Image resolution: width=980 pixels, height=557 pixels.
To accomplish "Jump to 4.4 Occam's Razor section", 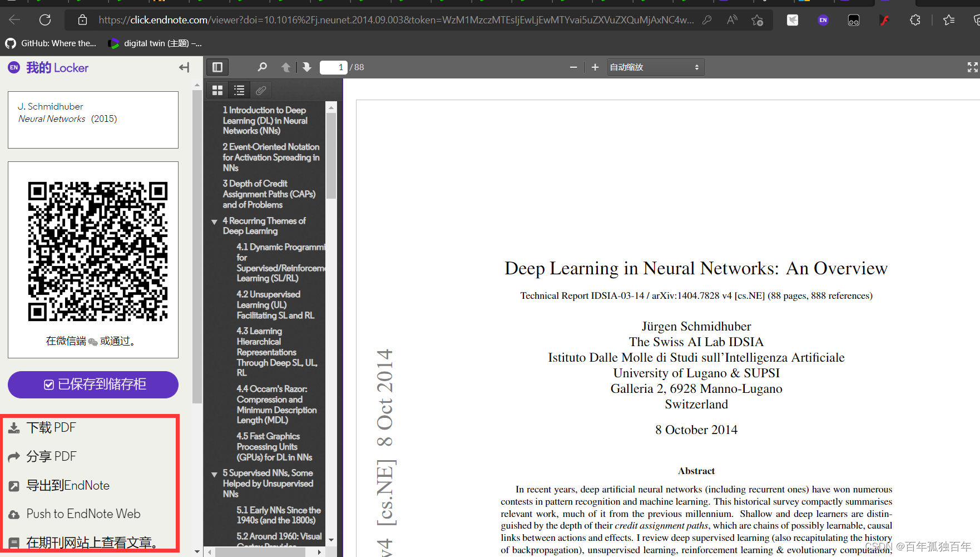I will point(276,405).
